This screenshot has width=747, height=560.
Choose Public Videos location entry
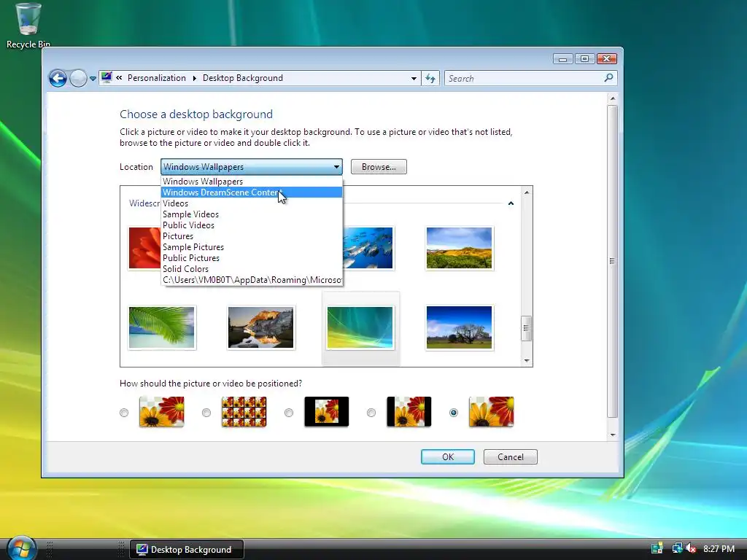[x=252, y=225]
